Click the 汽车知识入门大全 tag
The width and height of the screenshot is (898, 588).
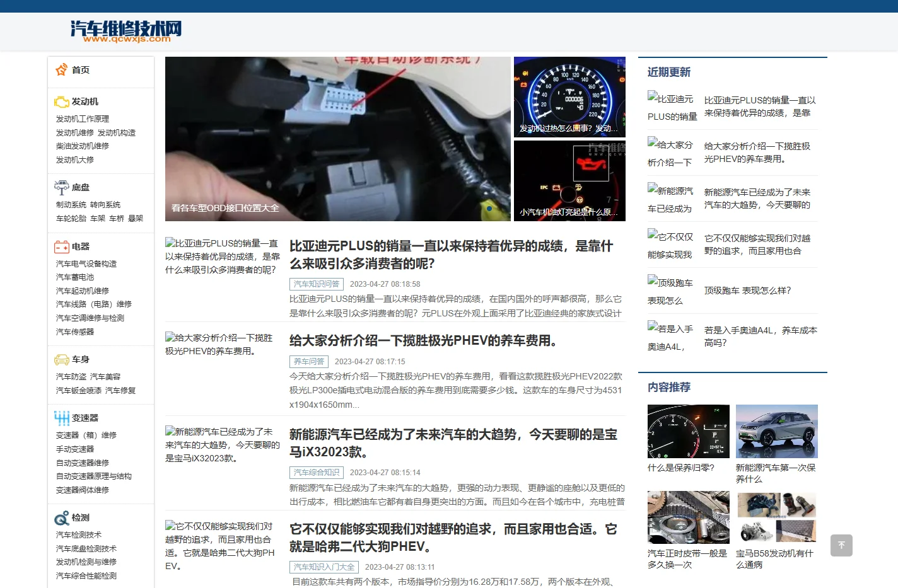pyautogui.click(x=324, y=567)
